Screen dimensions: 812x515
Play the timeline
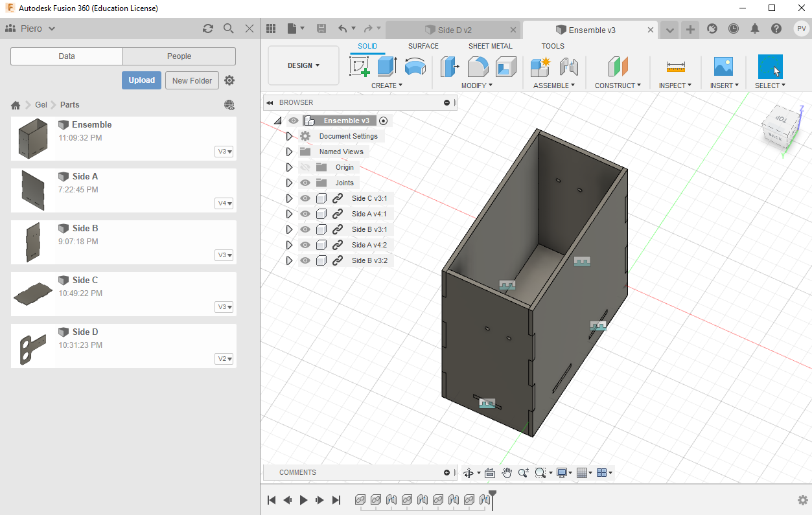(x=303, y=500)
